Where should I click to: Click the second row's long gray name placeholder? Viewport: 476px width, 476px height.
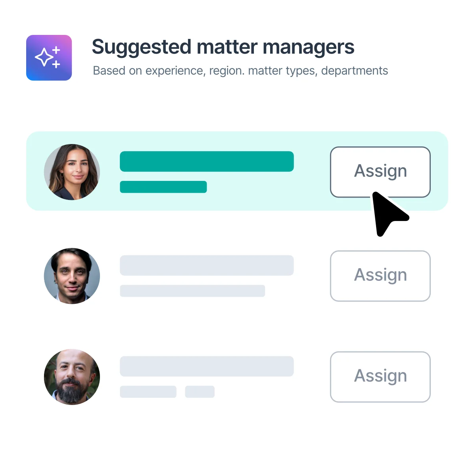[207, 265]
